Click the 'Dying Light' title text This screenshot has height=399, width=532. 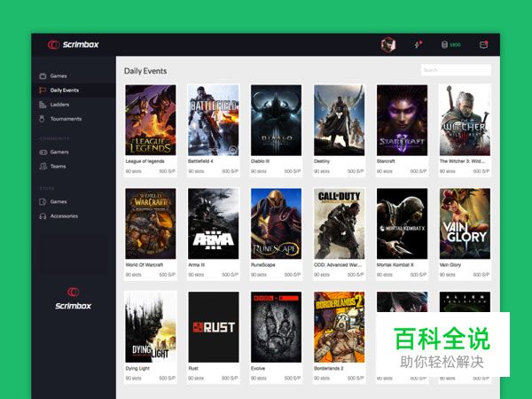pos(137,368)
